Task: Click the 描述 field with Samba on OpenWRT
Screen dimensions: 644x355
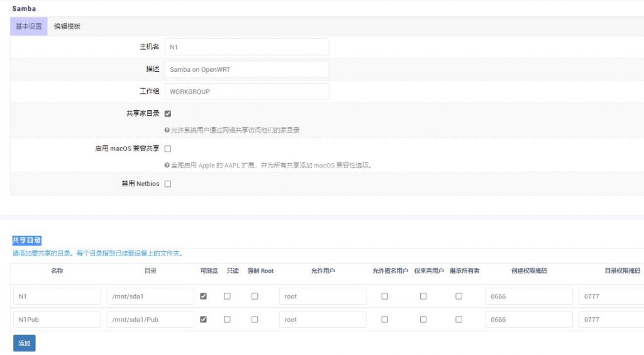Action: (x=247, y=69)
